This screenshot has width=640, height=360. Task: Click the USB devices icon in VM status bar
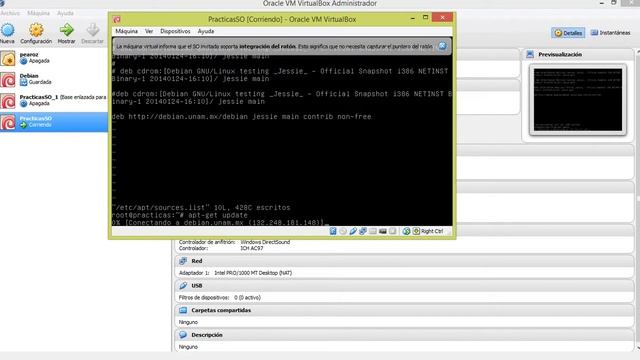coord(353,231)
